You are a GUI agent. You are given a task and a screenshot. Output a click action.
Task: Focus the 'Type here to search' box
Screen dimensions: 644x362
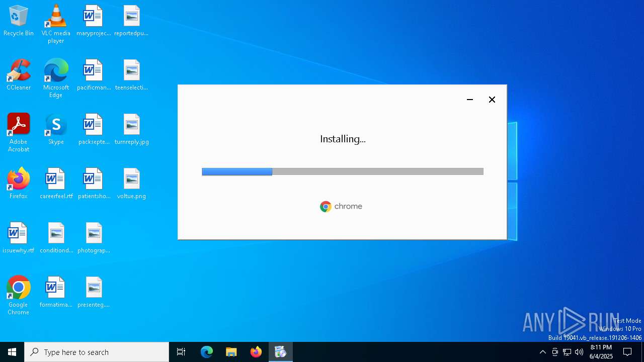click(97, 352)
